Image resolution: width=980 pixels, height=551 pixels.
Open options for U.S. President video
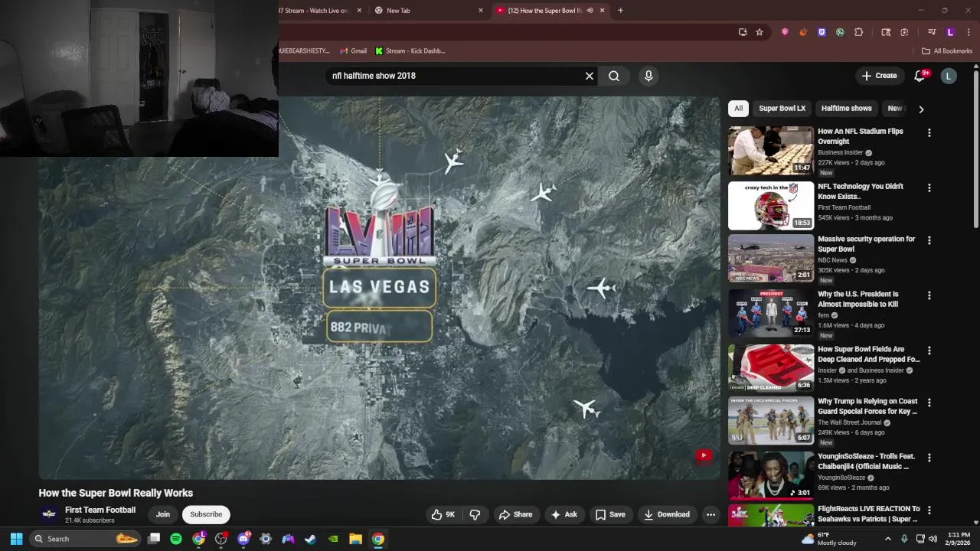pyautogui.click(x=929, y=295)
